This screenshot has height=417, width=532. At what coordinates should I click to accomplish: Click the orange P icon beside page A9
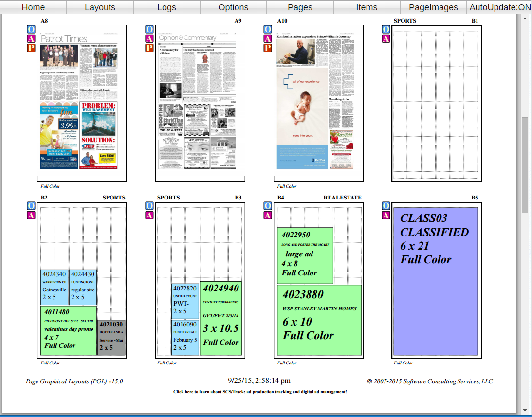pyautogui.click(x=149, y=48)
